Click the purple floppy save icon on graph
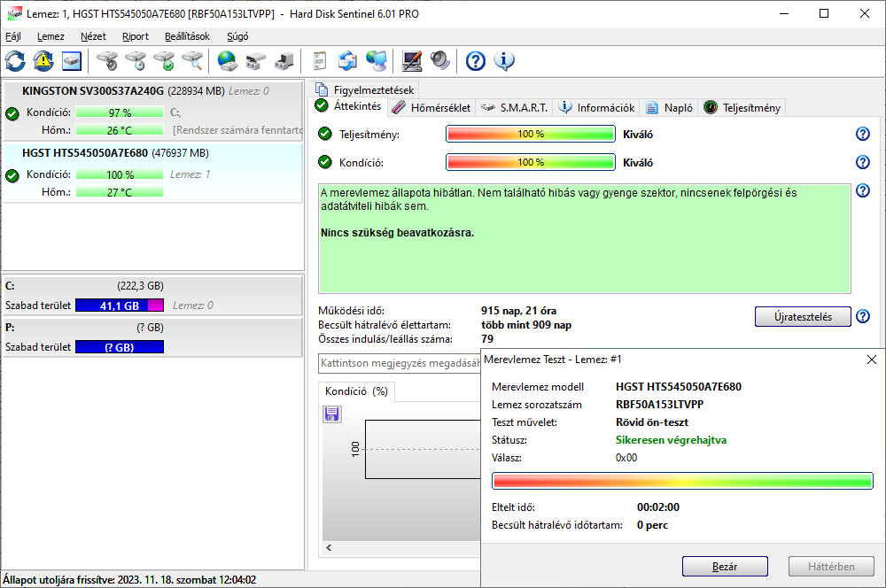Screen dimensions: 886x588 (x=331, y=414)
